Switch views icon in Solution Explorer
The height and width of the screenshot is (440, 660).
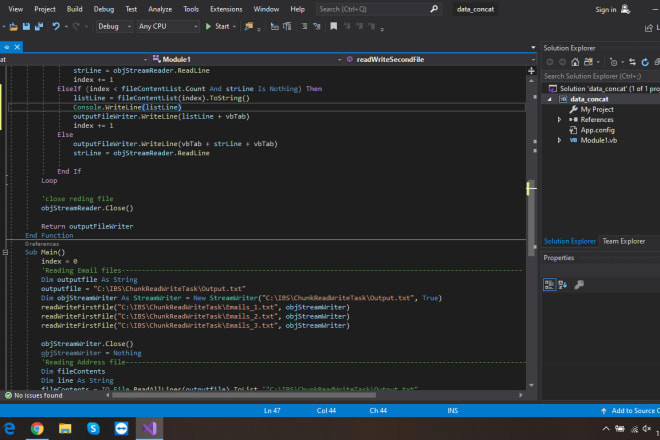tap(588, 62)
